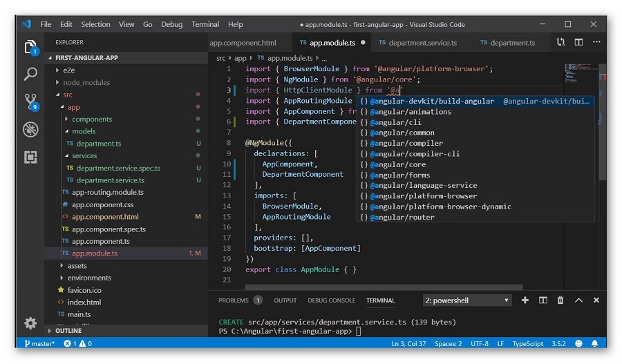Image resolution: width=622 pixels, height=364 pixels.
Task: Open the File menu
Action: (46, 24)
